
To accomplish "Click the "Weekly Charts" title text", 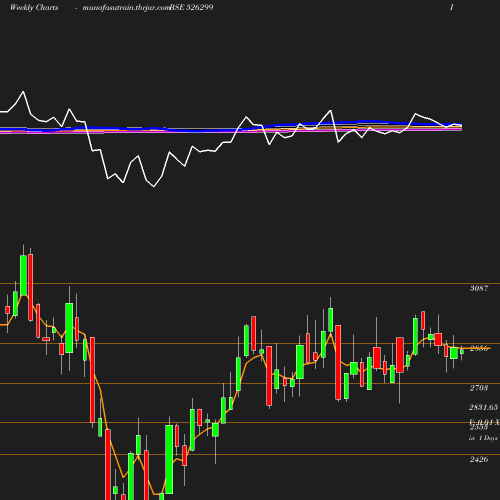I will (x=34, y=7).
